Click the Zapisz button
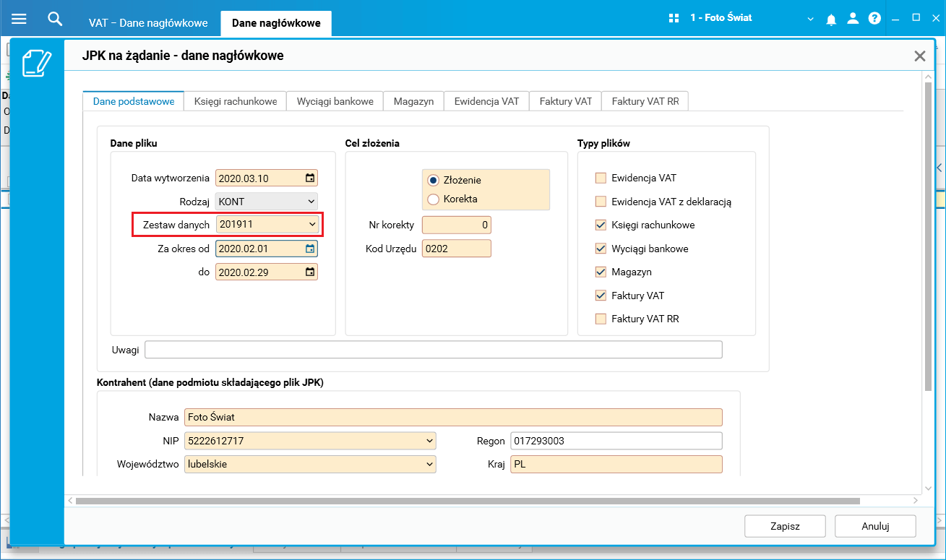 [x=785, y=526]
